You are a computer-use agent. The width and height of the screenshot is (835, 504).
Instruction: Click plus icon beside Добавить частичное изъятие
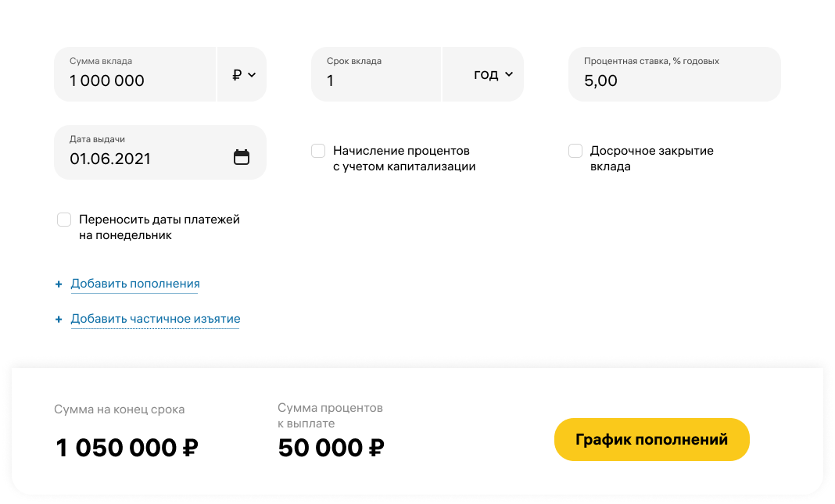point(59,320)
